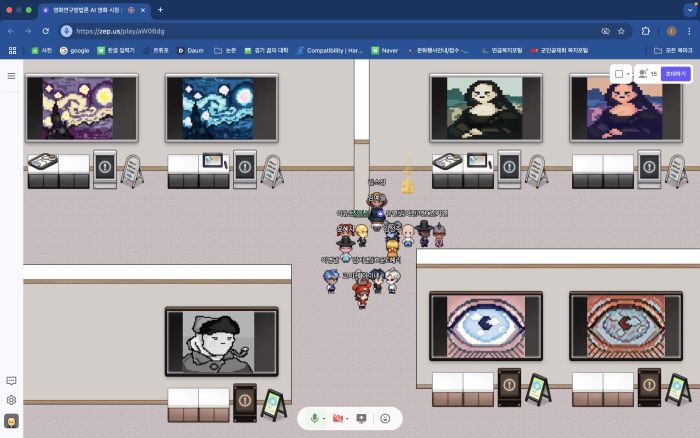Click info kiosk under green Mona Lisa
This screenshot has width=700, height=438.
pos(509,169)
